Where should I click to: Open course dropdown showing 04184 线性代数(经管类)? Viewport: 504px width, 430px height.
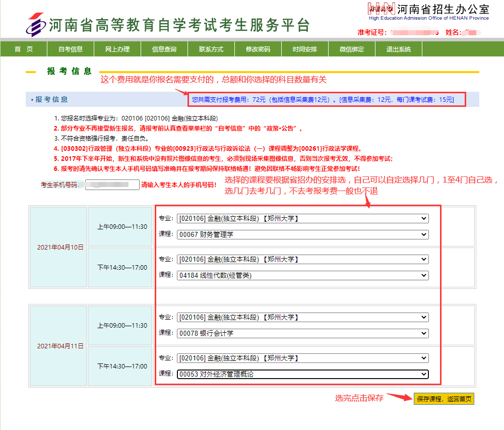click(302, 276)
